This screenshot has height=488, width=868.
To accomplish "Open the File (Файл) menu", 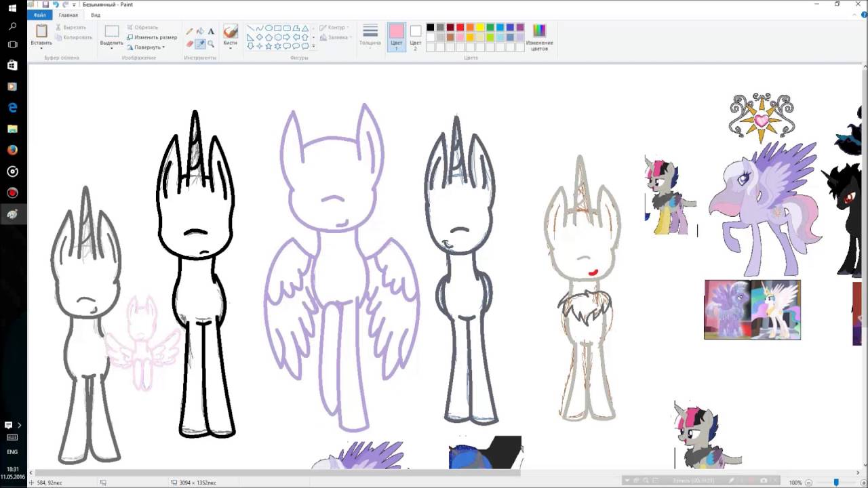I will pyautogui.click(x=39, y=15).
